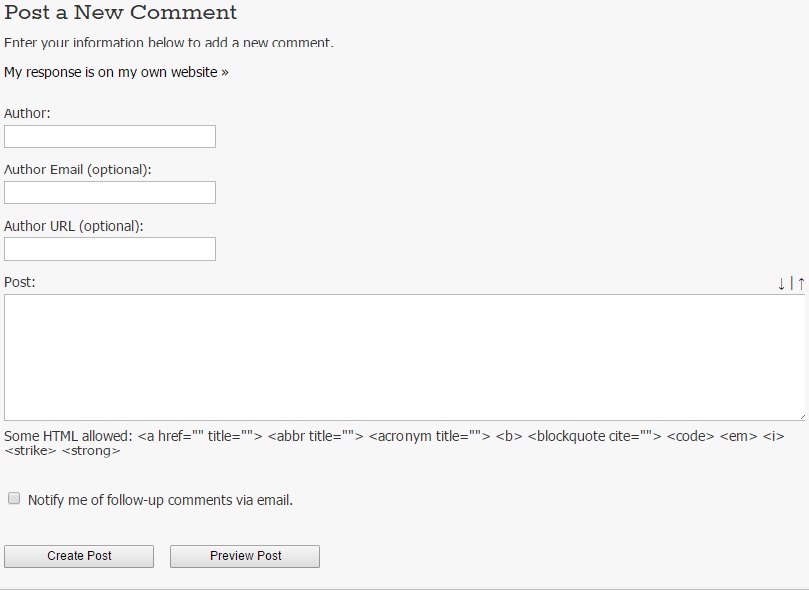Image resolution: width=809 pixels, height=590 pixels.
Task: Open "My response is on my own website" link
Action: coord(116,72)
